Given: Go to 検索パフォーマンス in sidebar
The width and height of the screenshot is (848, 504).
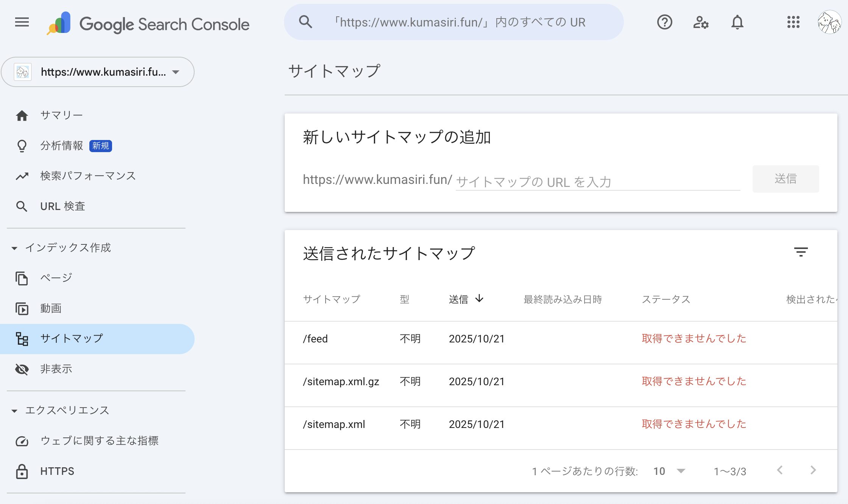Looking at the screenshot, I should tap(87, 176).
